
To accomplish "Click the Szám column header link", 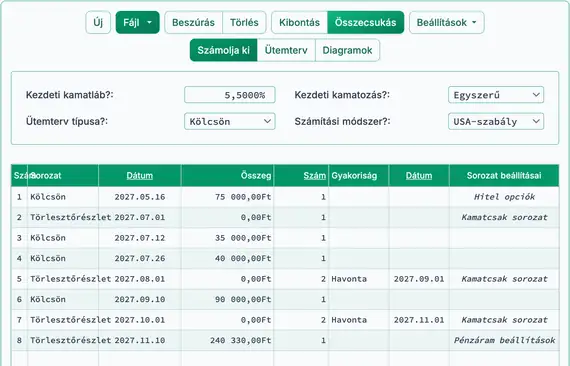I will pyautogui.click(x=315, y=176).
